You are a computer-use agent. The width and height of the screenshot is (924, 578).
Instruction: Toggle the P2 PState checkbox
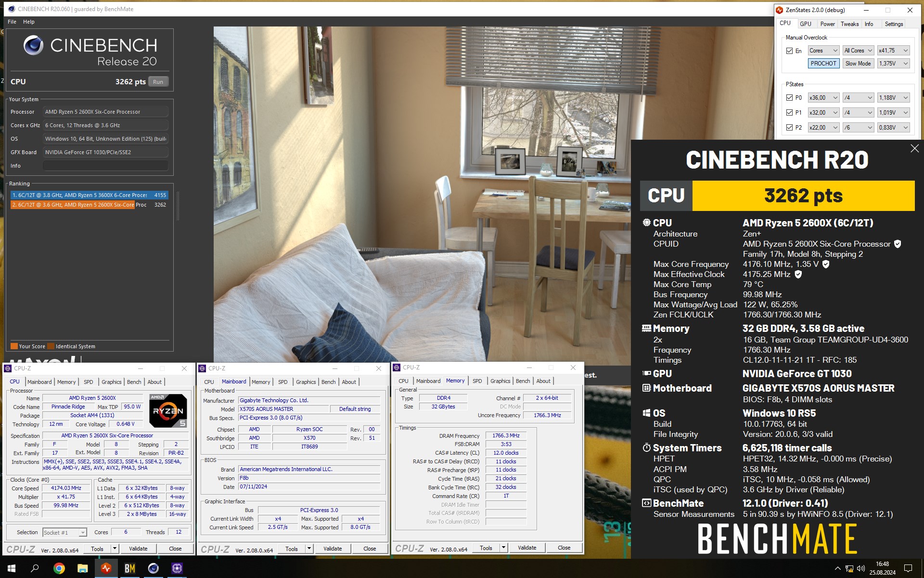click(789, 127)
